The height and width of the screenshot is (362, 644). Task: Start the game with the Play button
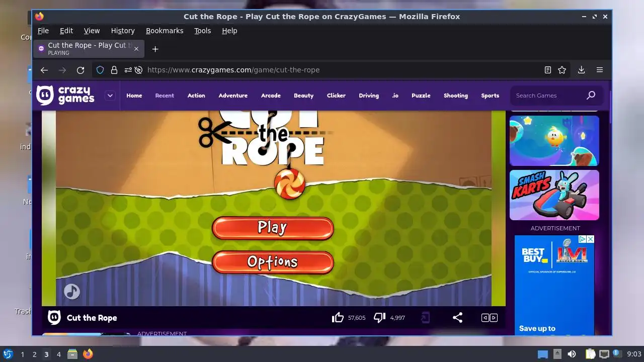[x=273, y=228]
